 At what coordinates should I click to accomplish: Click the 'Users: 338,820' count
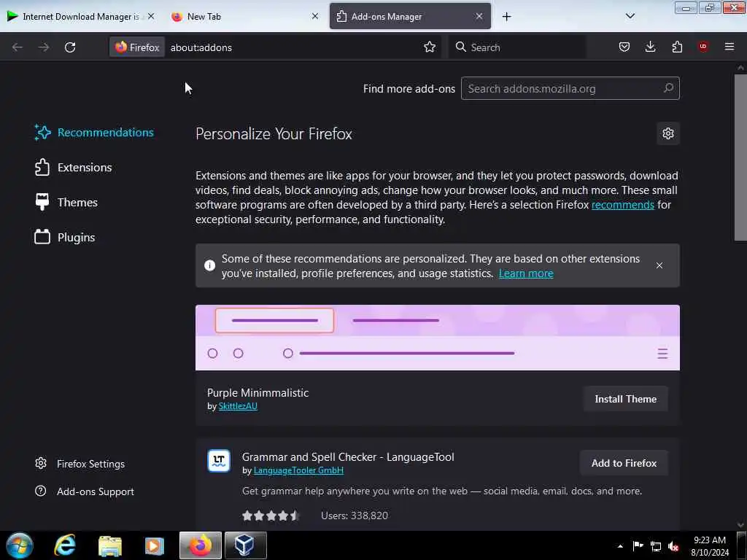point(355,516)
